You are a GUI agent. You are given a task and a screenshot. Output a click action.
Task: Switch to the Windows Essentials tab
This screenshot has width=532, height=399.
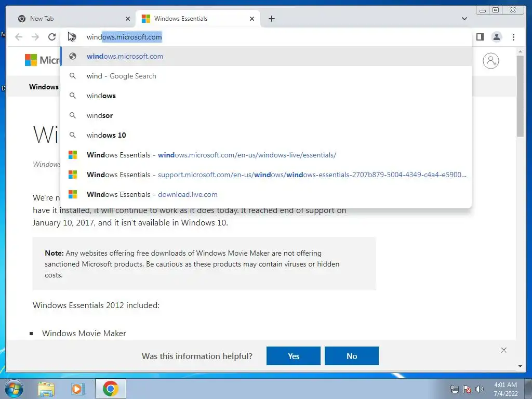coord(198,19)
